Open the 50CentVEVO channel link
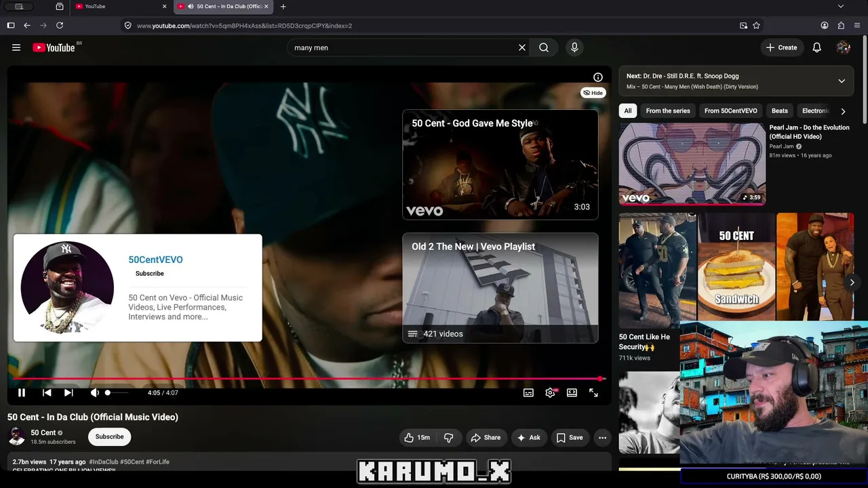Image resolution: width=868 pixels, height=488 pixels. (x=155, y=260)
